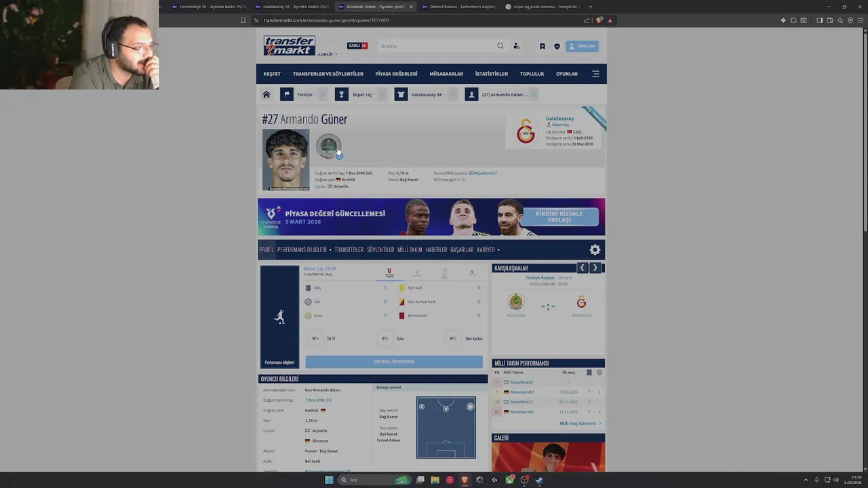The image size is (868, 488).
Task: Open the .com.tr domain dropdown
Action: pyautogui.click(x=327, y=54)
